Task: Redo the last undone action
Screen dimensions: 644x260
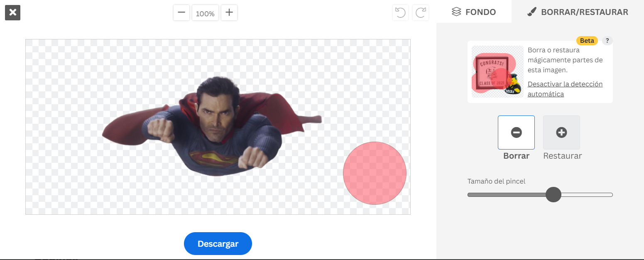Action: tap(421, 13)
